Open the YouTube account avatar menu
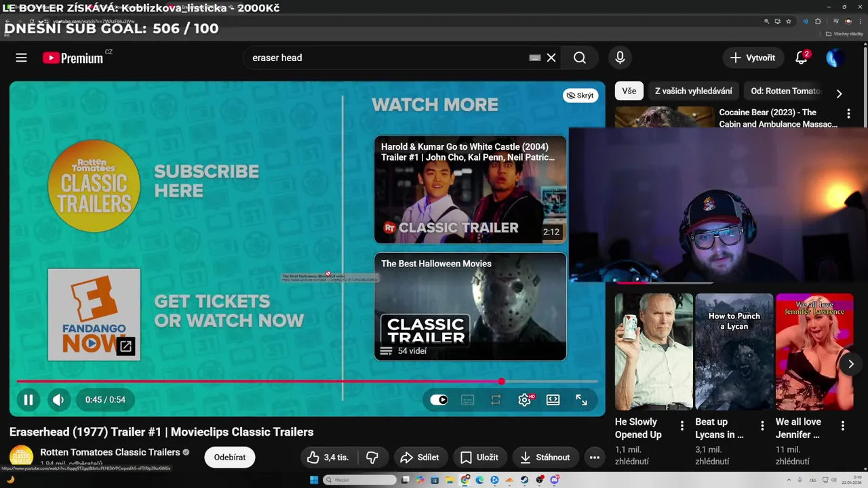This screenshot has width=868, height=488. pos(835,58)
